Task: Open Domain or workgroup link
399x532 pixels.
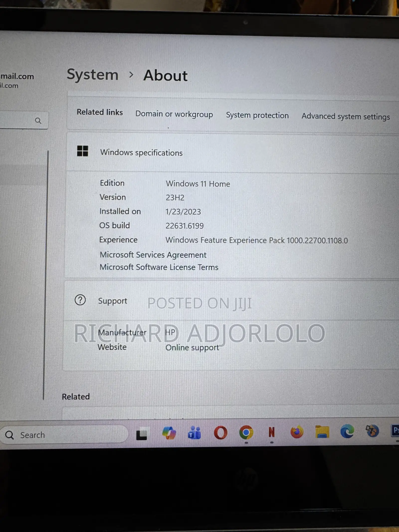Action: tap(174, 114)
